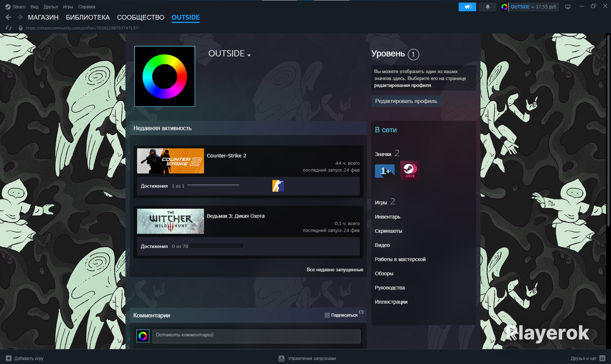Tick the Подписаться checkbox
The height and width of the screenshot is (364, 611).
coord(327,315)
